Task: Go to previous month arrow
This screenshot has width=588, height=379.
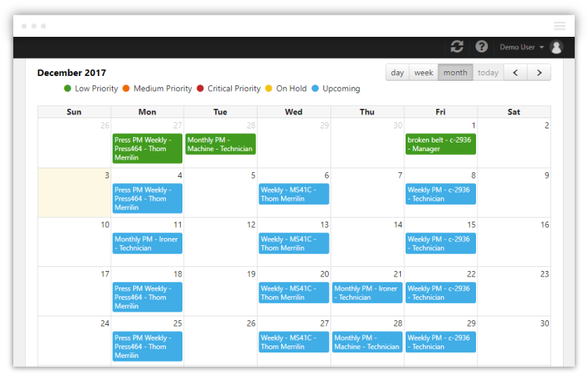Action: tap(516, 73)
